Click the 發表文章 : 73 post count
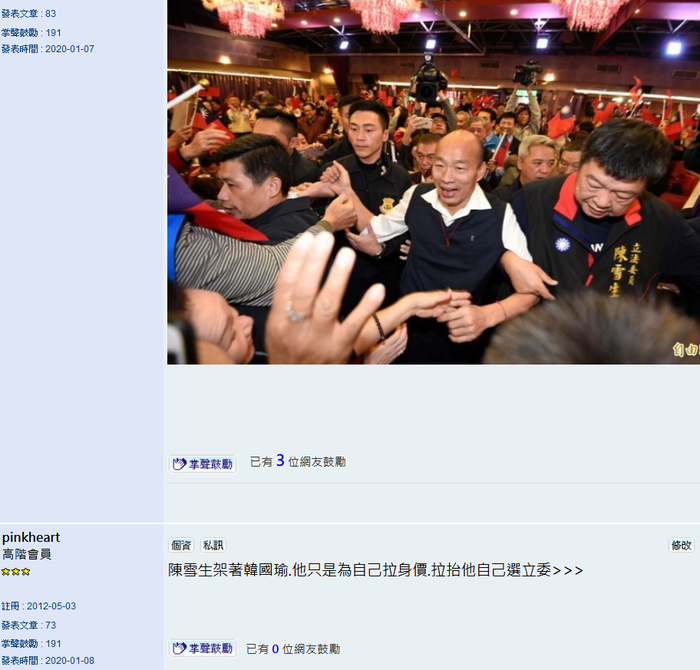 tap(29, 625)
